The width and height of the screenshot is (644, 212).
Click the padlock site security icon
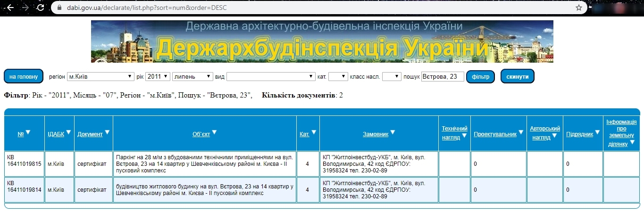(x=59, y=8)
